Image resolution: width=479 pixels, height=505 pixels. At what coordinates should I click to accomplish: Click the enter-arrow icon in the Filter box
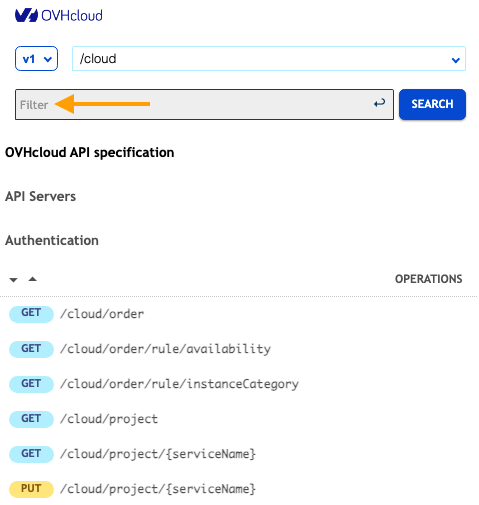click(x=379, y=103)
